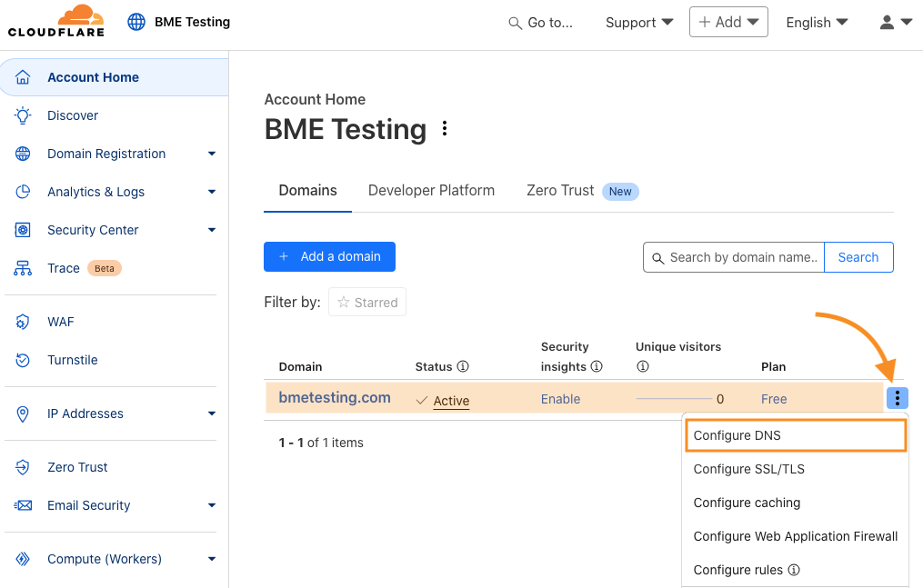Click the Domain Registration globe icon
Viewport: 923px width, 588px height.
point(23,154)
